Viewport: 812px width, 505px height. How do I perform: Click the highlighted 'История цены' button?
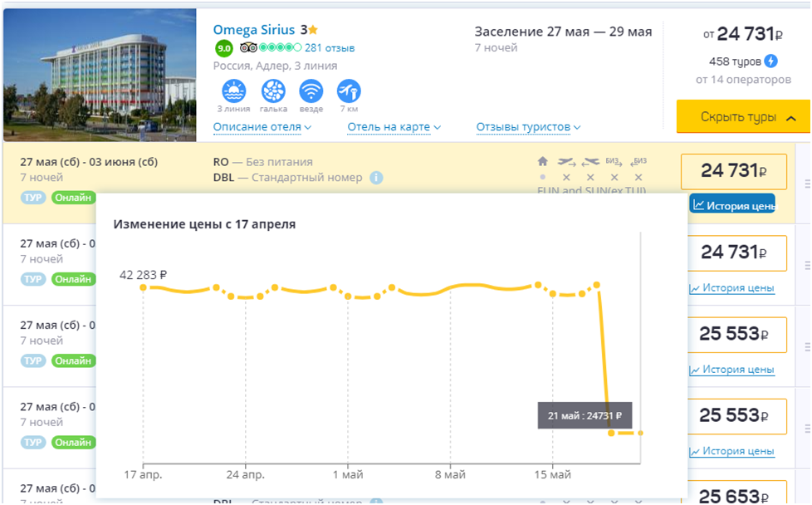732,204
